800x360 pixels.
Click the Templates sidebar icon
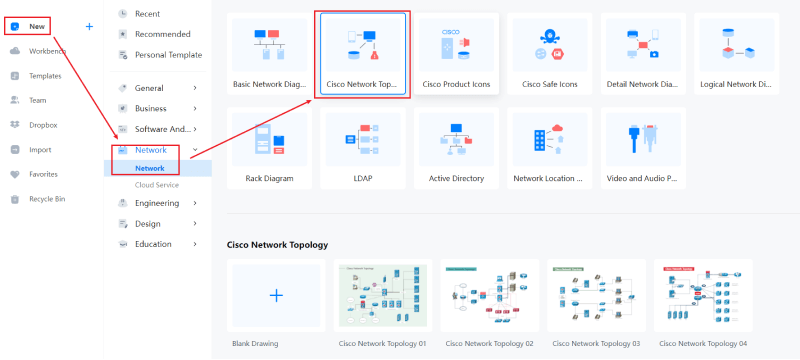[x=15, y=76]
